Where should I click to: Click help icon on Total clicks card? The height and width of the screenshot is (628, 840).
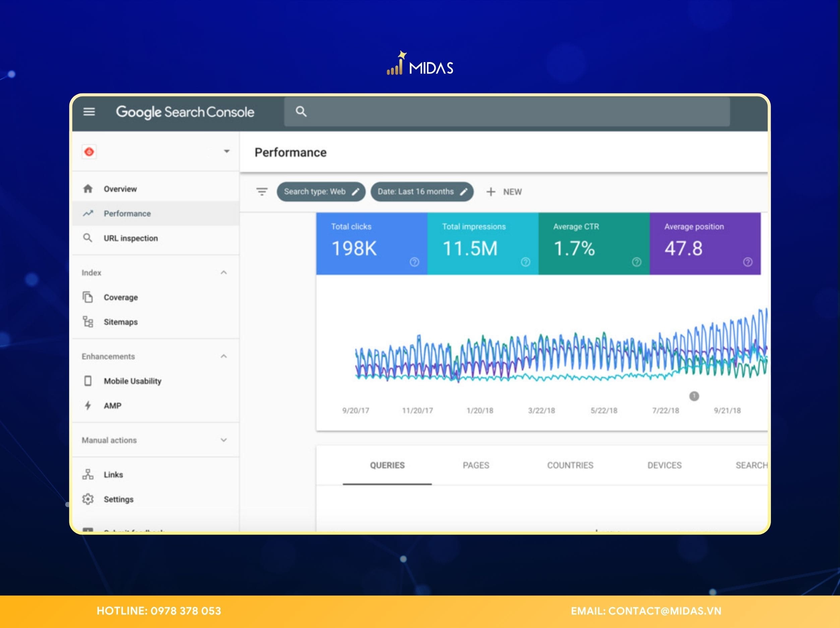414,262
